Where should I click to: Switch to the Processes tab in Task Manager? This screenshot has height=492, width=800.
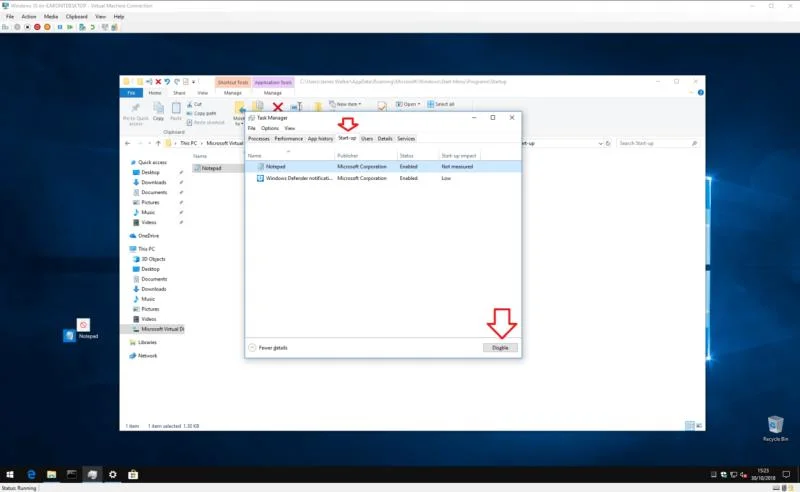click(x=259, y=139)
